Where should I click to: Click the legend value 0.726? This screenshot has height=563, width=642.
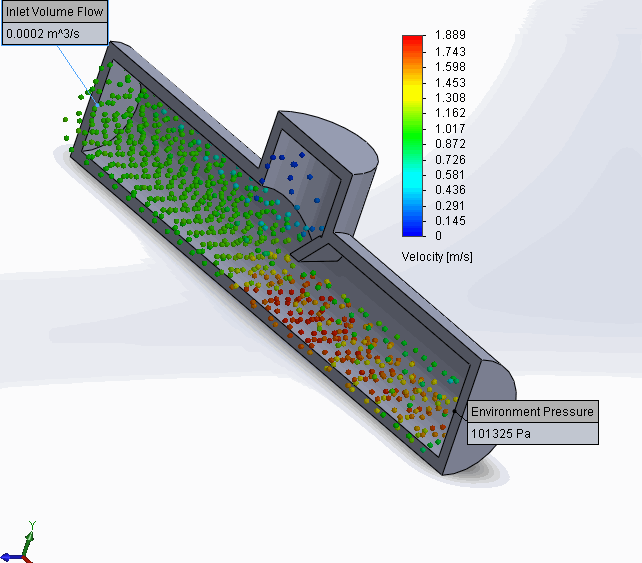[450, 160]
